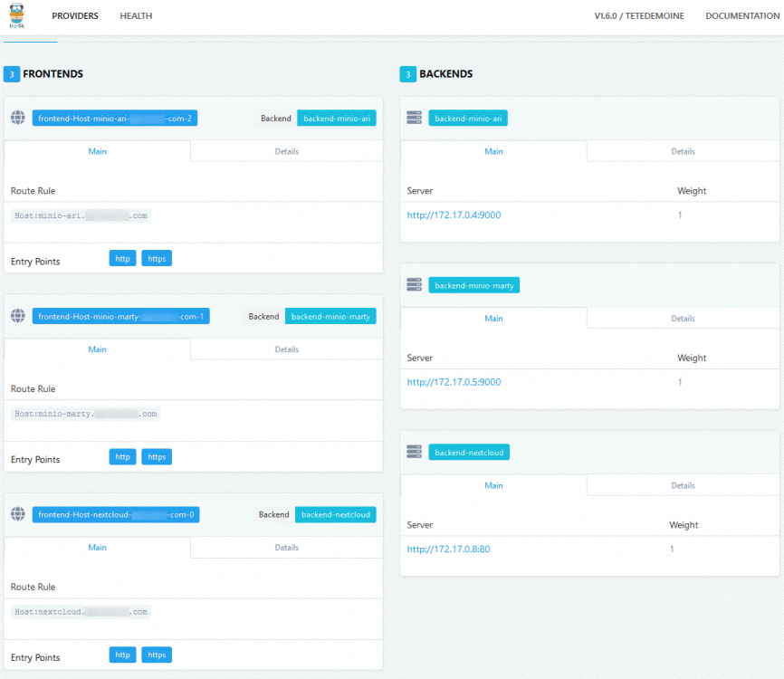The width and height of the screenshot is (784, 679).
Task: Click http entry point of minio-marty frontend
Action: [x=122, y=456]
